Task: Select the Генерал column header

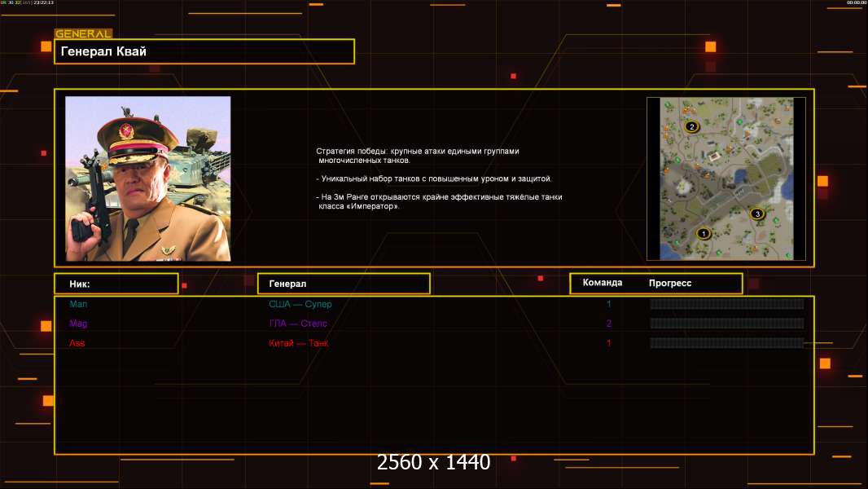Action: (x=343, y=284)
